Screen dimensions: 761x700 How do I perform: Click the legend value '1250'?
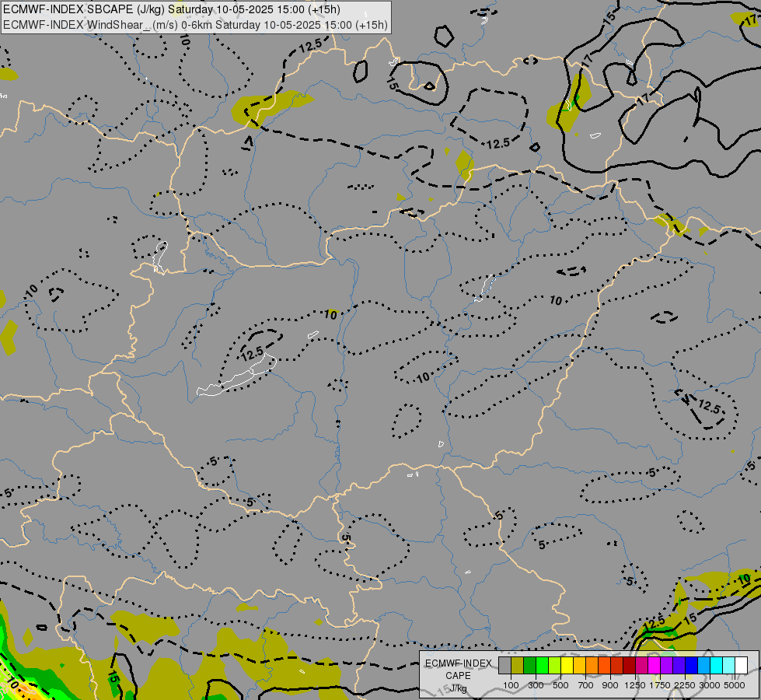635,685
